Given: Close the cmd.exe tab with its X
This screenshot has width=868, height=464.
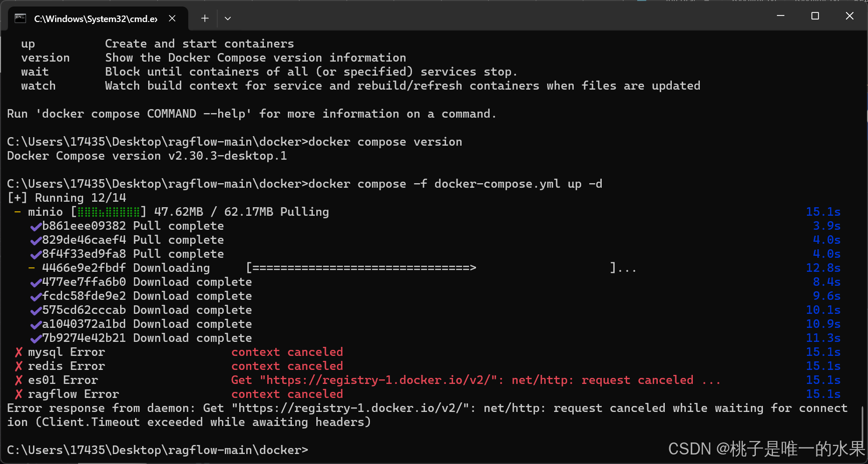Looking at the screenshot, I should (x=172, y=19).
